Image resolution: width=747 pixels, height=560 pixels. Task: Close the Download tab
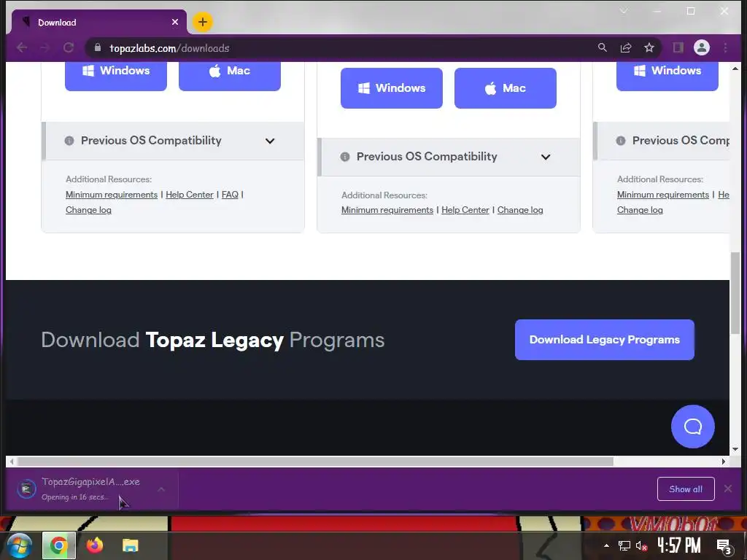tap(175, 22)
